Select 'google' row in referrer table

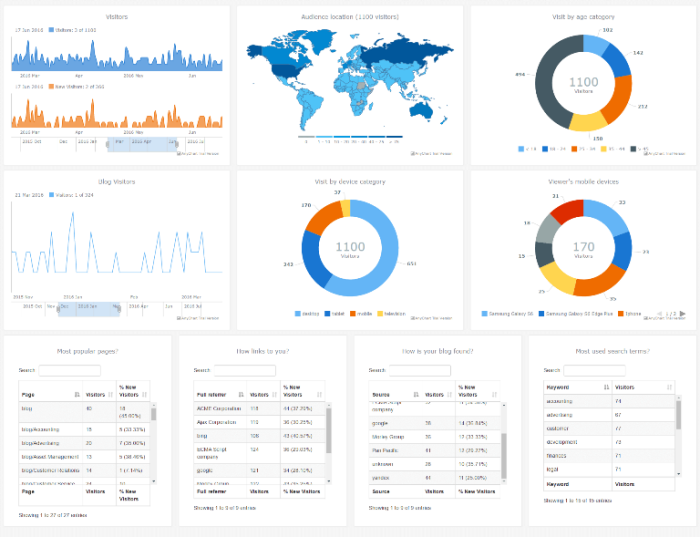click(260, 470)
